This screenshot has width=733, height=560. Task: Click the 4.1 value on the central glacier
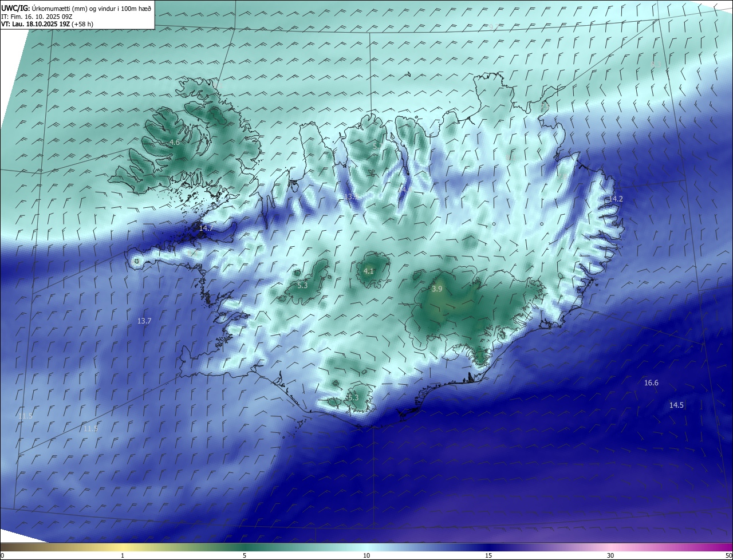pos(369,271)
